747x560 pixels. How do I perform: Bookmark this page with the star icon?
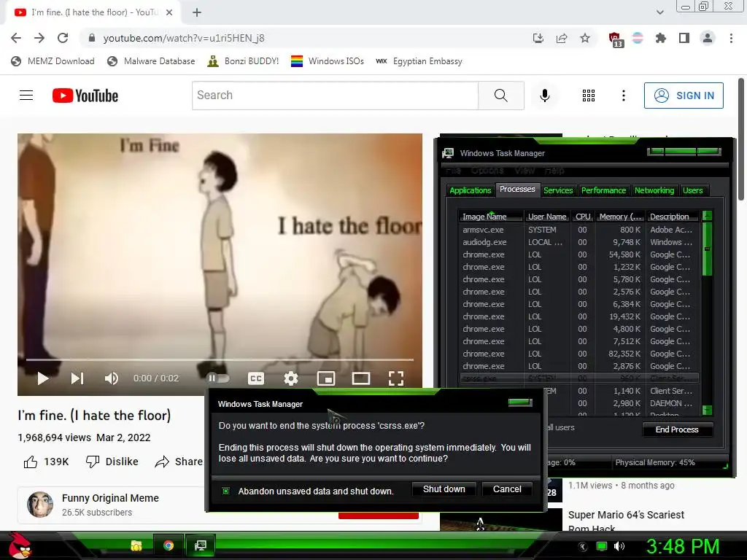(585, 38)
